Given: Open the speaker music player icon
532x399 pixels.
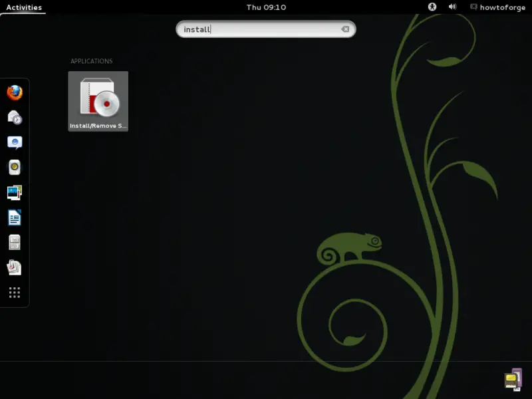Looking at the screenshot, I should tap(15, 168).
